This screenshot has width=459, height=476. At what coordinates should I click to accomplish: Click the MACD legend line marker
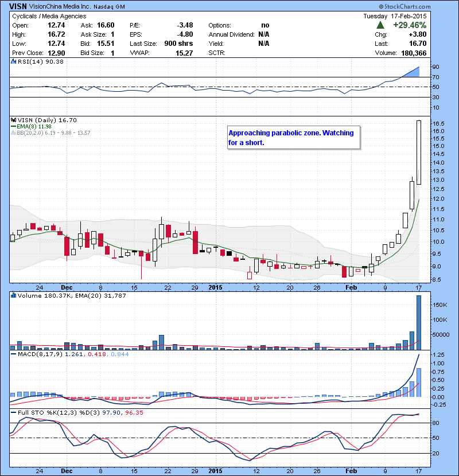coord(13,354)
